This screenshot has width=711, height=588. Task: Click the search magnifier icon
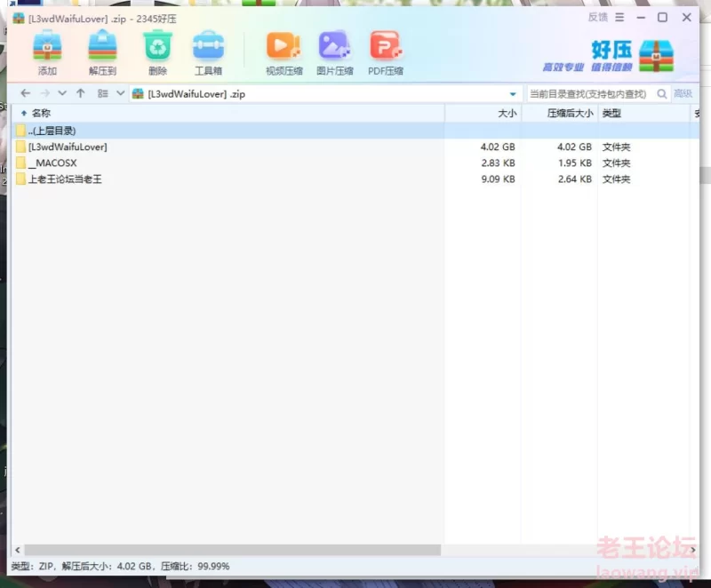(x=662, y=93)
